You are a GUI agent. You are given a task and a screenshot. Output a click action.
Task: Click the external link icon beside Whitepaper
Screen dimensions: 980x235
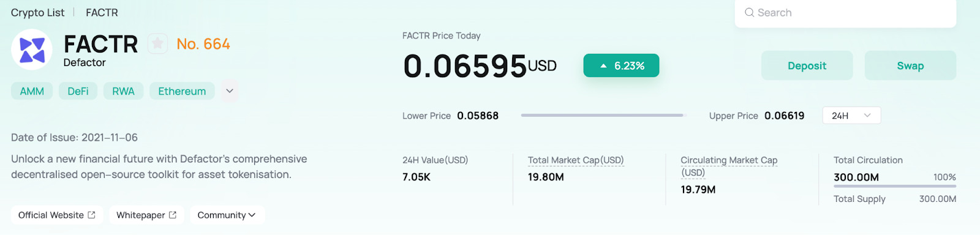pyautogui.click(x=173, y=215)
